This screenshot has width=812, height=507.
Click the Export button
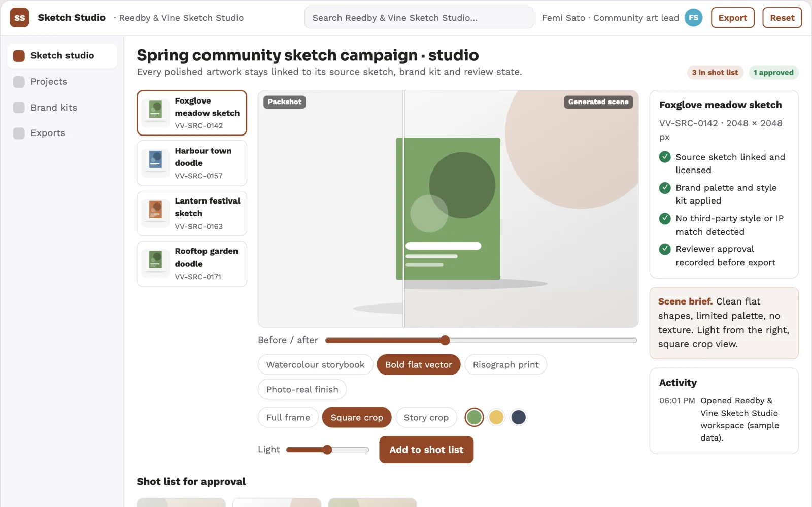pos(733,18)
